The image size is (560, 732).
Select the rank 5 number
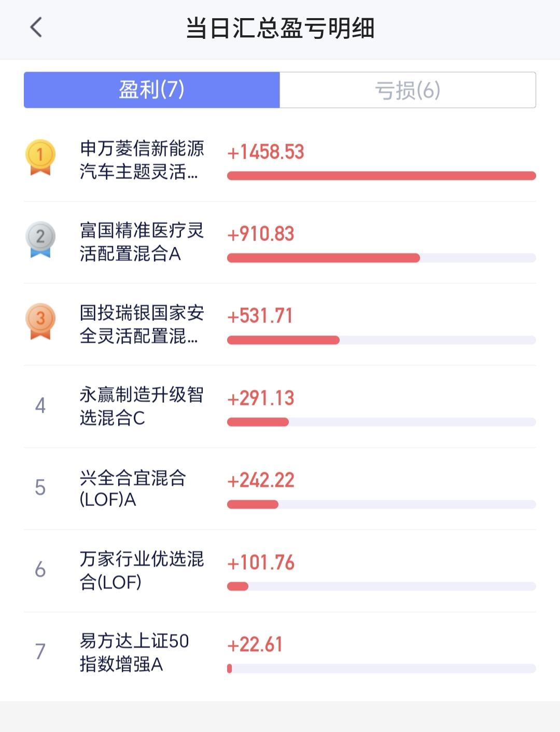[x=40, y=487]
